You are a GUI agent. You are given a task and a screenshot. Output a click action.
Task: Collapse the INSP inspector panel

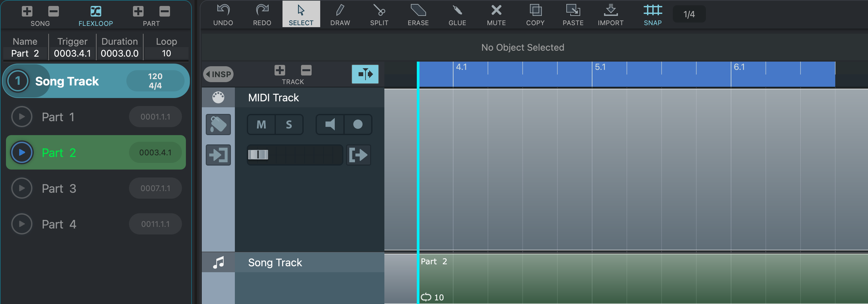tap(218, 74)
